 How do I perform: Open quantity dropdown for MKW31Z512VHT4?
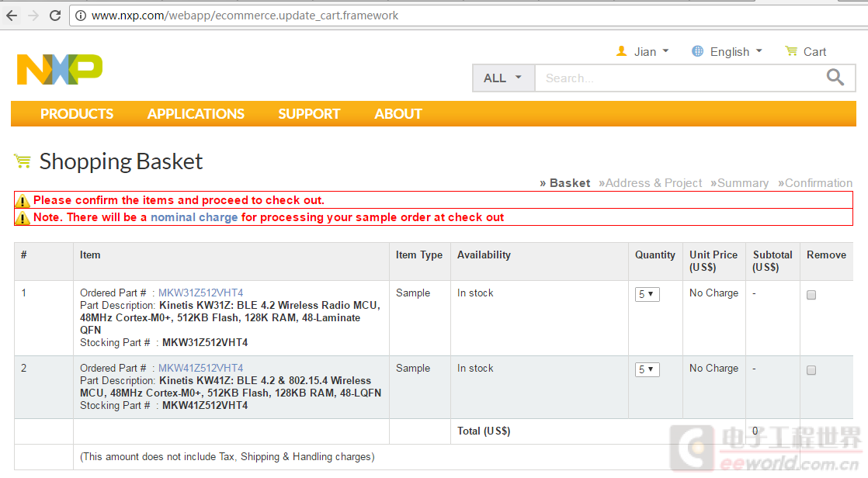click(647, 294)
